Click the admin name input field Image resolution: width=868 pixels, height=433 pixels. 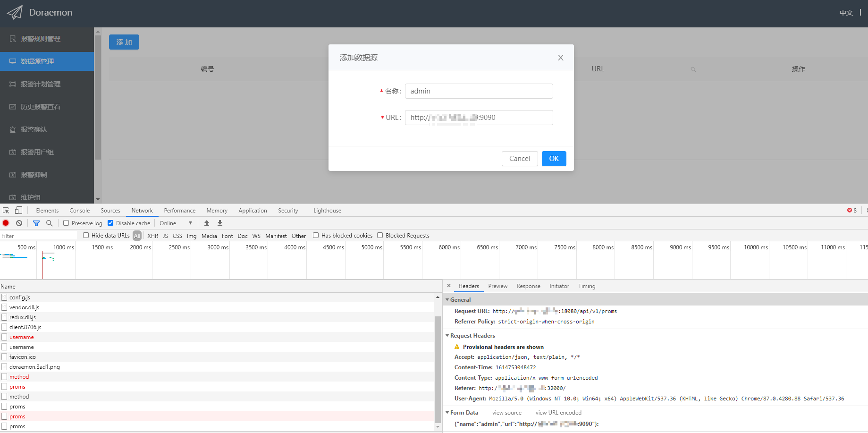[478, 91]
